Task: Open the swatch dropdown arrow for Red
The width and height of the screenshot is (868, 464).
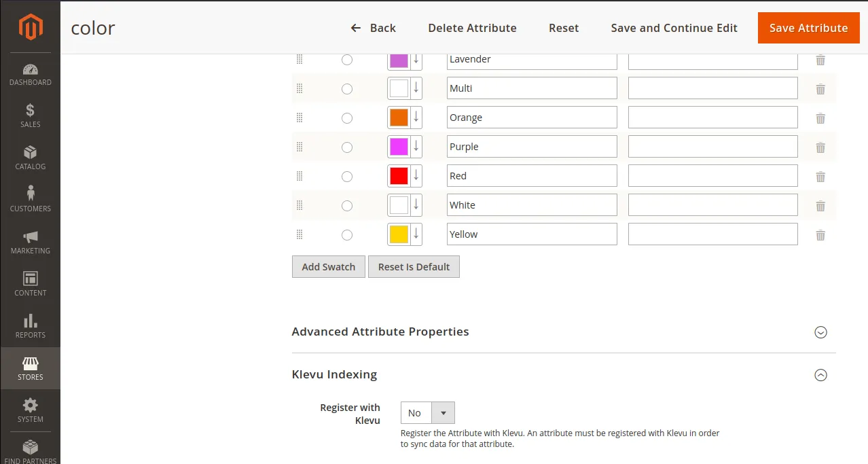Action: click(x=416, y=176)
